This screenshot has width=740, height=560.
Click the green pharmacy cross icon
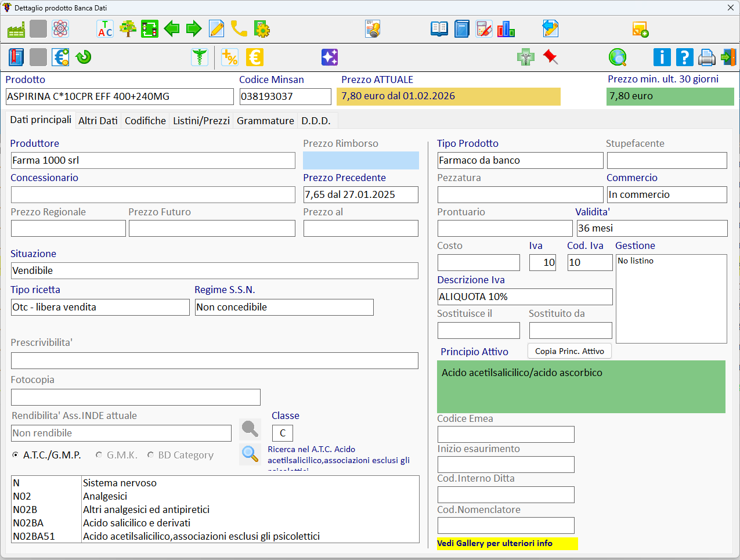526,57
